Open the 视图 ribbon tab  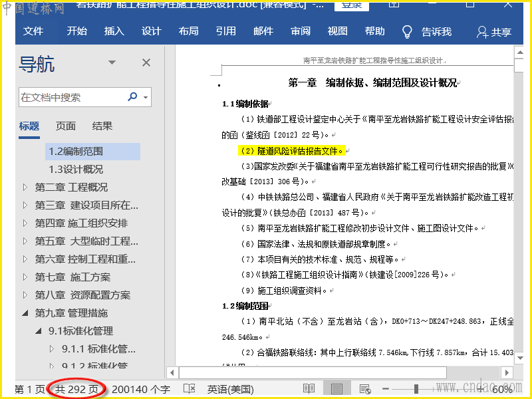click(338, 31)
